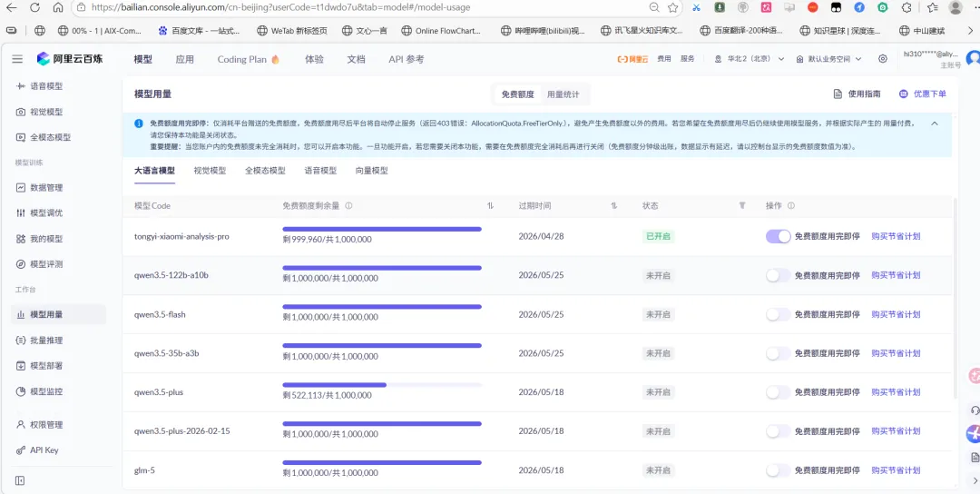Switch to the 语音模型 tab
Screen dimensions: 980x494
(x=320, y=171)
